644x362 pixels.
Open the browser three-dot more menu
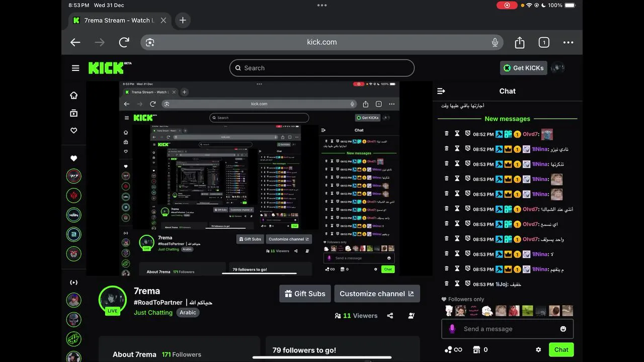[x=568, y=42]
